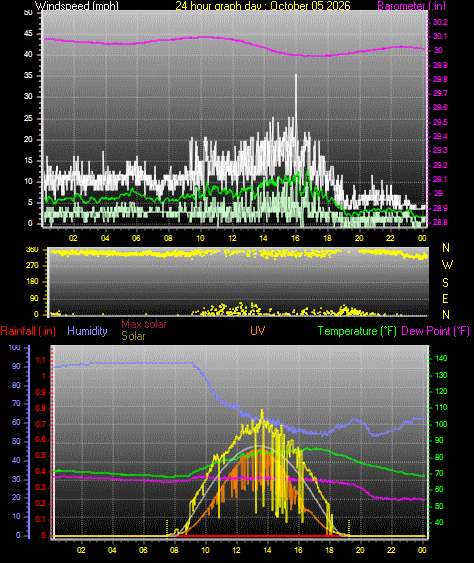The image size is (474, 563).
Task: Click temperature axis value "110"
Action: [x=441, y=408]
